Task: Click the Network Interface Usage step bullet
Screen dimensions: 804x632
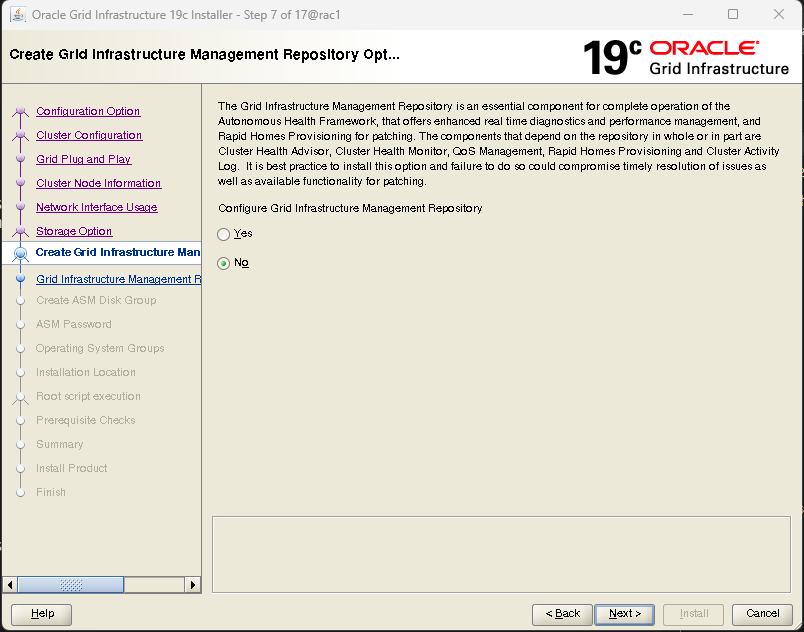Action: (x=21, y=207)
